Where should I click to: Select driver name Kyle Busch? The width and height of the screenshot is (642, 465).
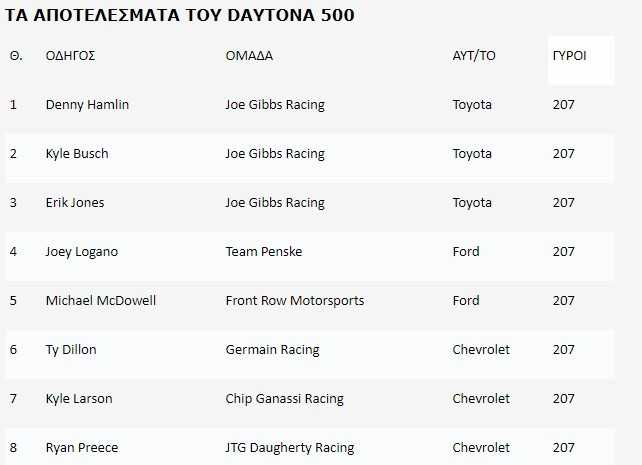click(x=77, y=154)
